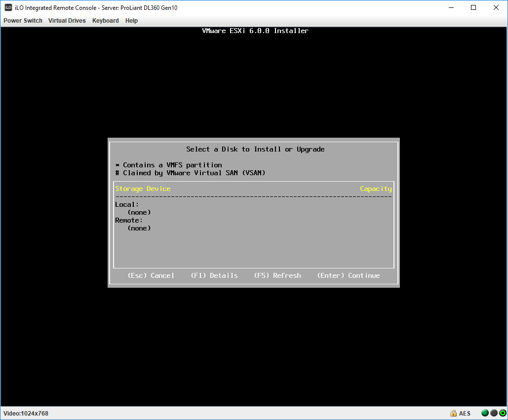Click the AES encryption lock icon
The image size is (508, 420).
coord(453,413)
